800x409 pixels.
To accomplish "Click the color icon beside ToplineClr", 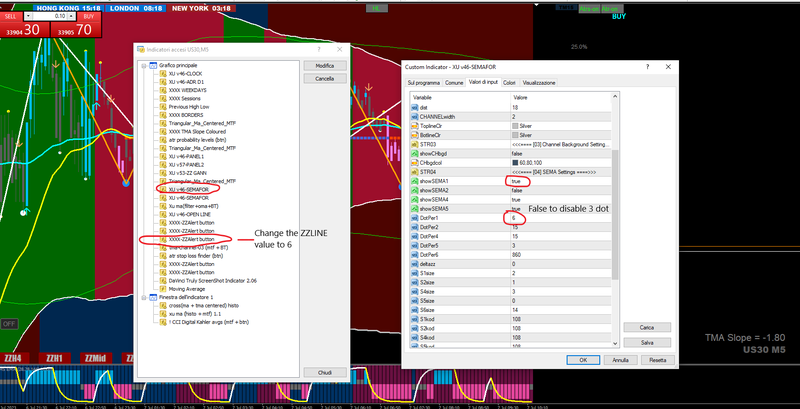I will (415, 126).
